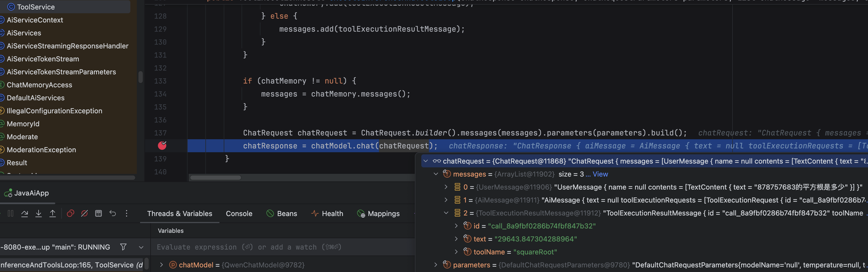Image resolution: width=868 pixels, height=272 pixels.
Task: Open the Beans tab
Action: [x=282, y=214]
